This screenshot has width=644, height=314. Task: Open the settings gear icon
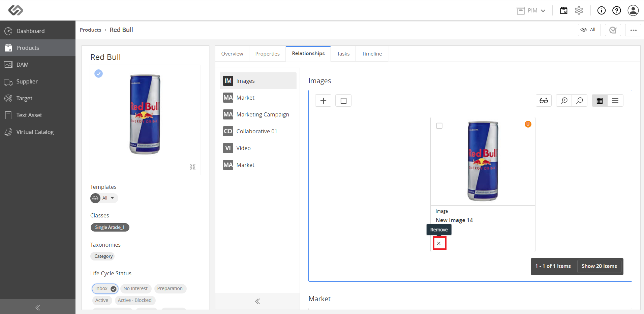(579, 10)
